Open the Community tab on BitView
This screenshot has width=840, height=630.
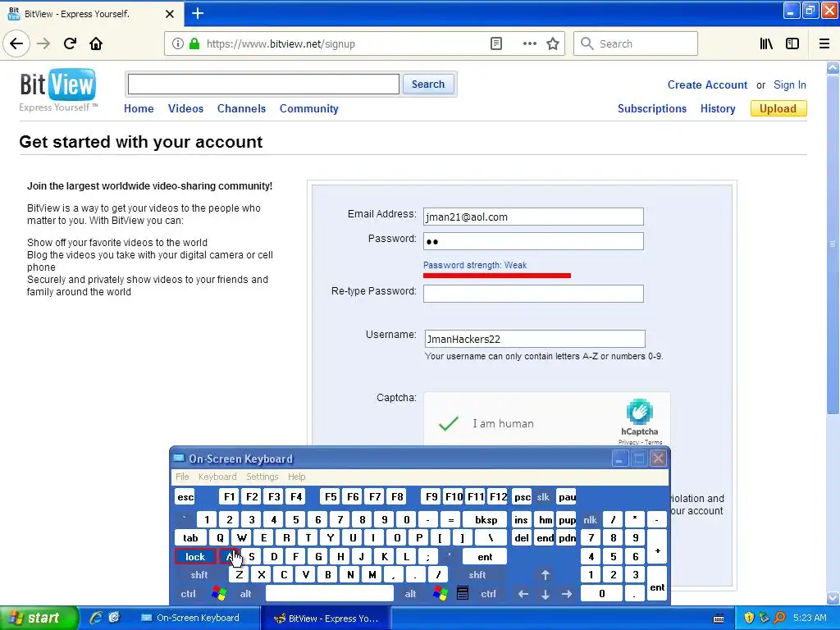pos(309,109)
